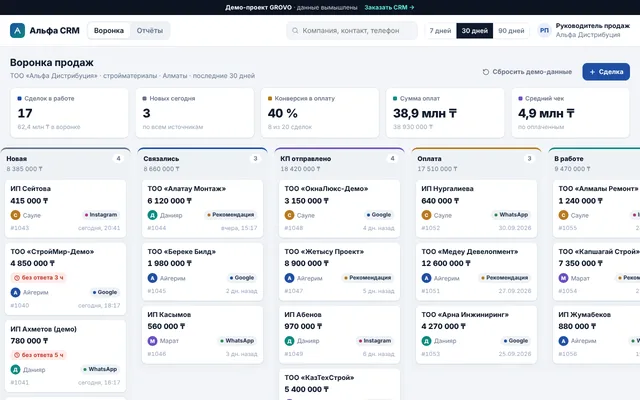Click the search magnifier icon
640x400 pixels.
coord(295,31)
